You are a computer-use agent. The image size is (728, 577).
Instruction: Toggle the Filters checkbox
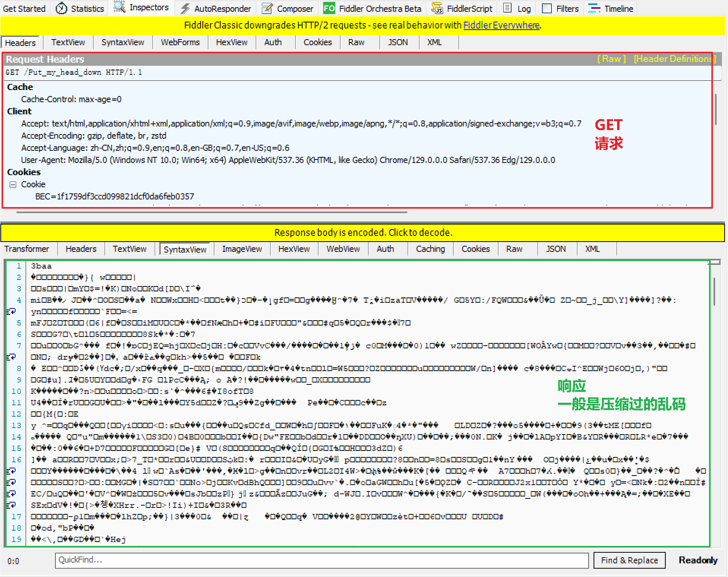[547, 8]
